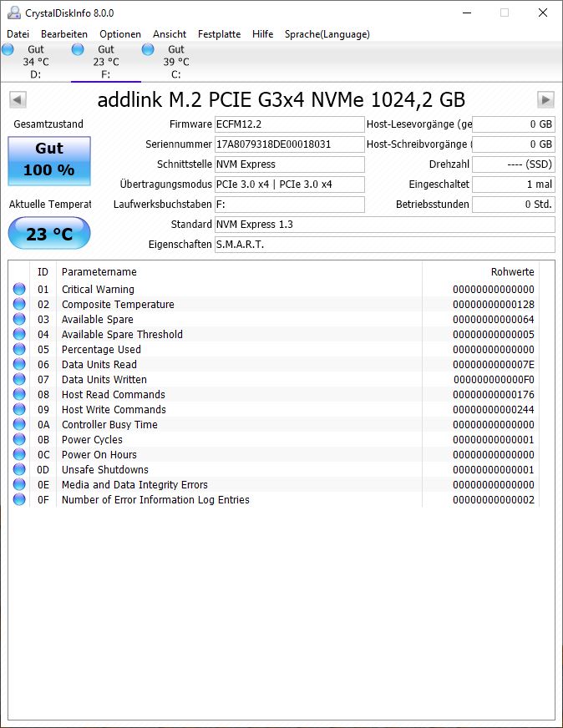Select the F: drive tab at 23 °C

pyautogui.click(x=106, y=62)
